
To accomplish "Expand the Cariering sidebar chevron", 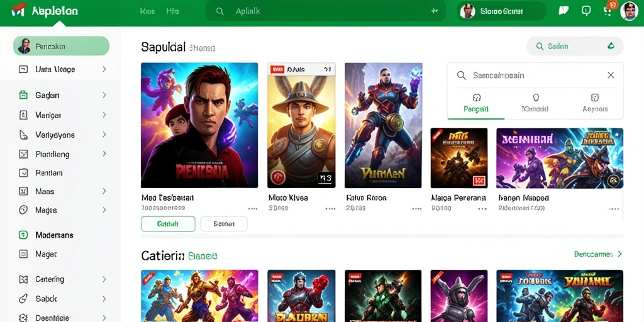I will pyautogui.click(x=104, y=279).
